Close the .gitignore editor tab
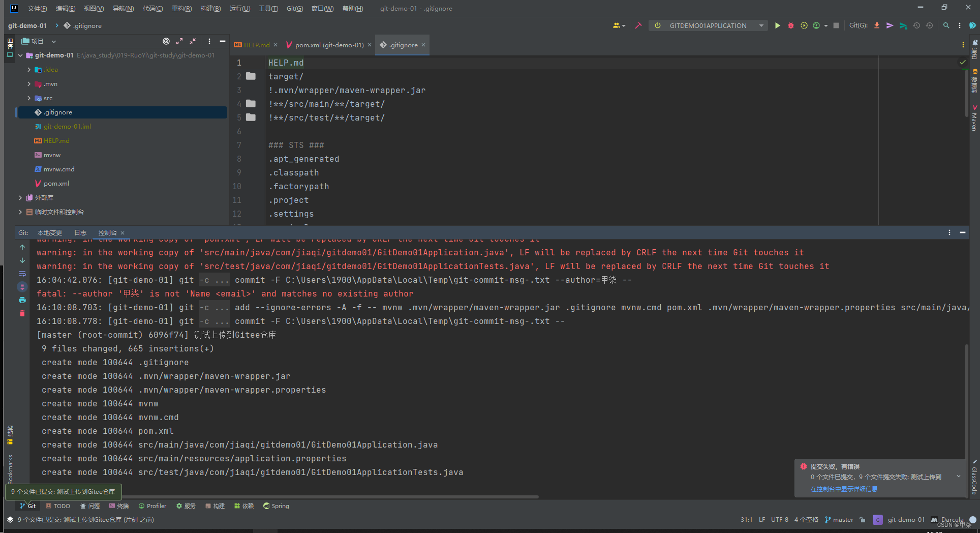 [x=423, y=45]
